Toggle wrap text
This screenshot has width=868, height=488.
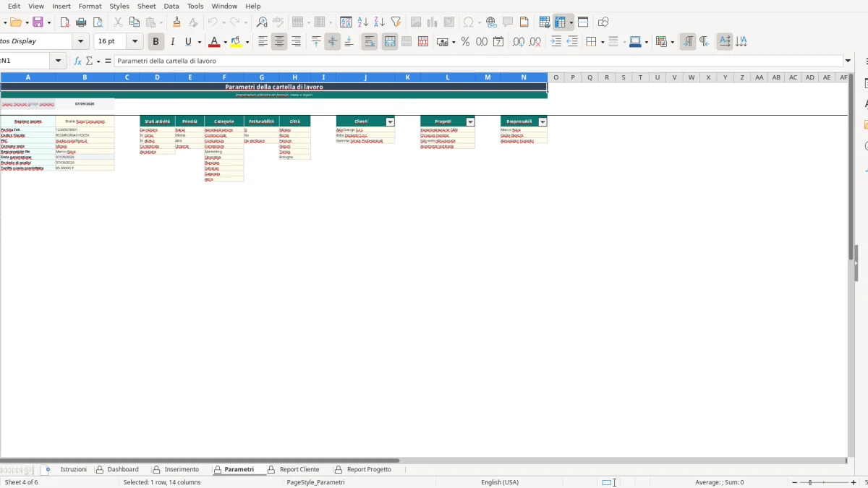pos(370,42)
